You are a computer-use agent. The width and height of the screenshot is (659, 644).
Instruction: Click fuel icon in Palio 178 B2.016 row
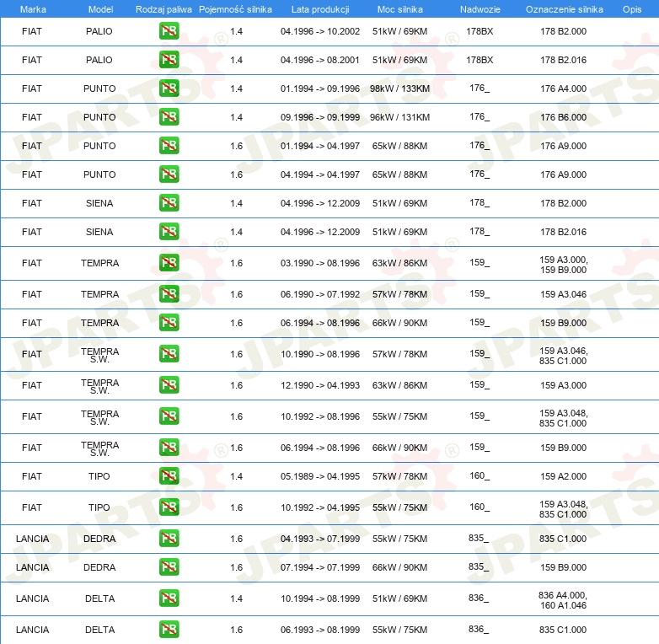(169, 60)
